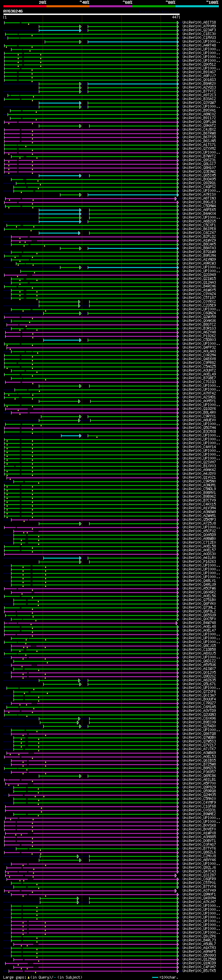Select the UniRef100_B9IAG7 label
The width and height of the screenshot is (222, 980).
click(x=199, y=72)
